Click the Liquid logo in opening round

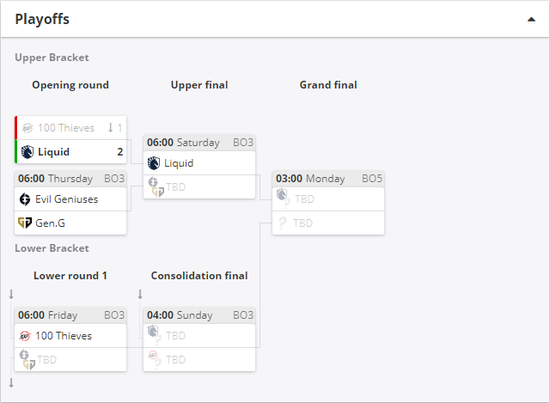pos(27,152)
